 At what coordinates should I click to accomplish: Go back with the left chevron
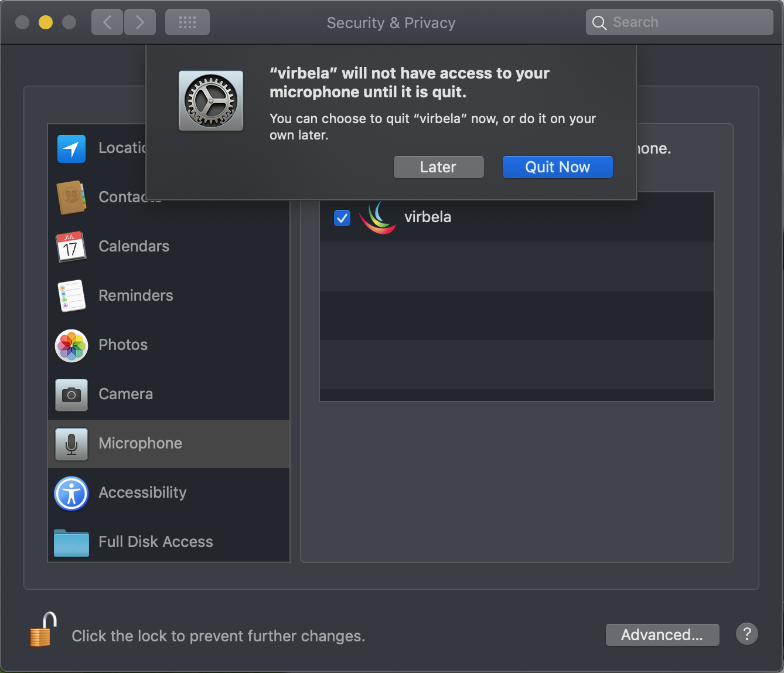[x=107, y=23]
